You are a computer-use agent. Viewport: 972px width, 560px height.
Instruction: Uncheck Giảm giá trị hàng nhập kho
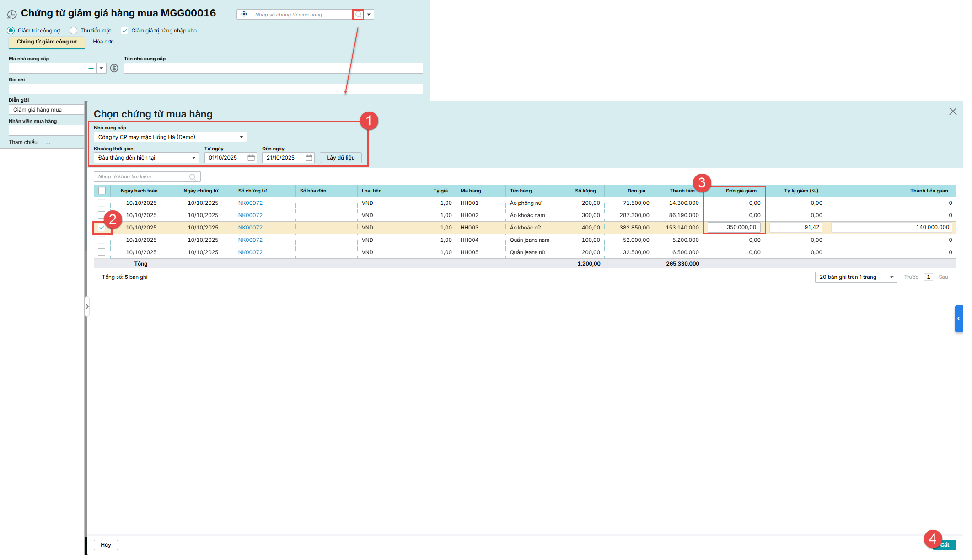(124, 31)
